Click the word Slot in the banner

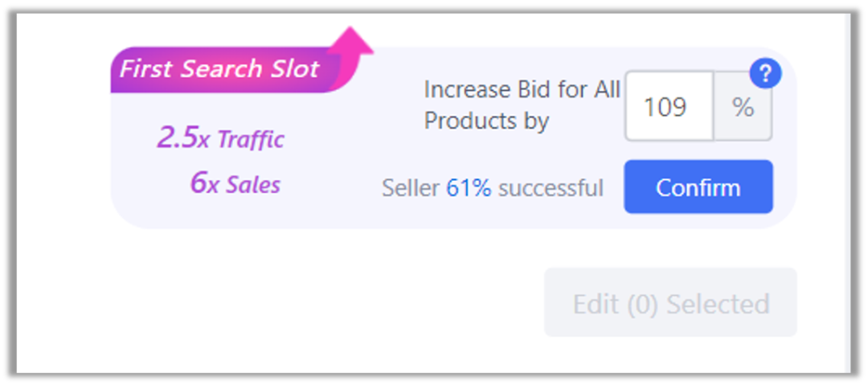[x=295, y=69]
